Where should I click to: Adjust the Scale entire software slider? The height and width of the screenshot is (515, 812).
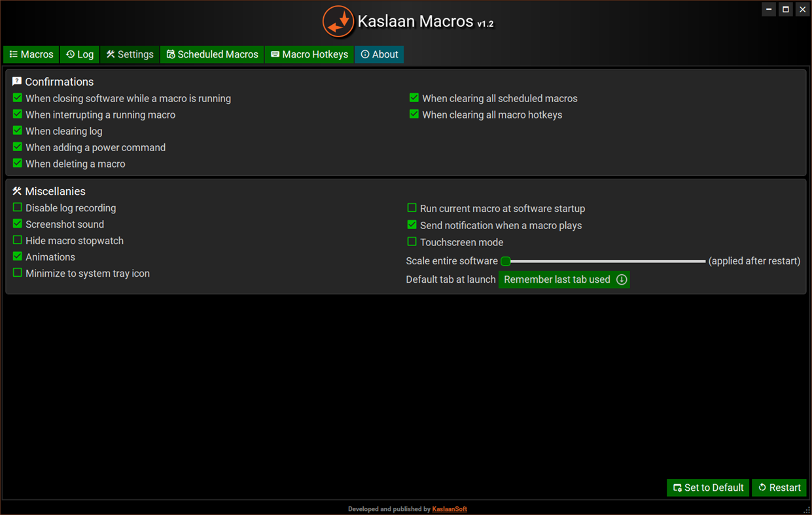coord(506,260)
